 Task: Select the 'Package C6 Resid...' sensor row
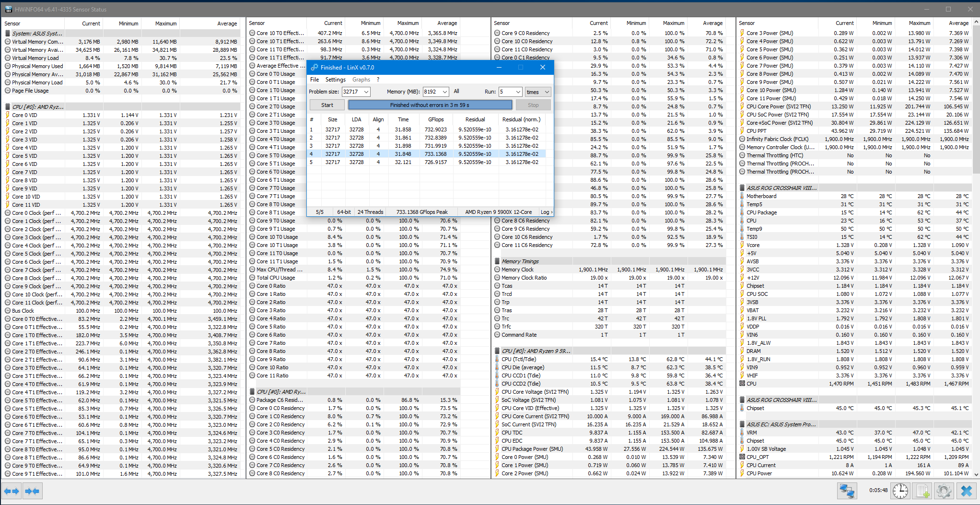[353, 400]
